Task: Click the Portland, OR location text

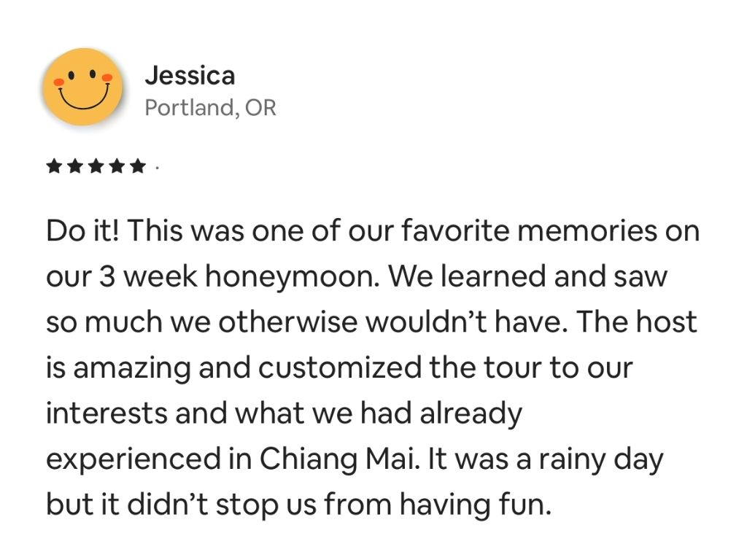Action: coord(210,108)
